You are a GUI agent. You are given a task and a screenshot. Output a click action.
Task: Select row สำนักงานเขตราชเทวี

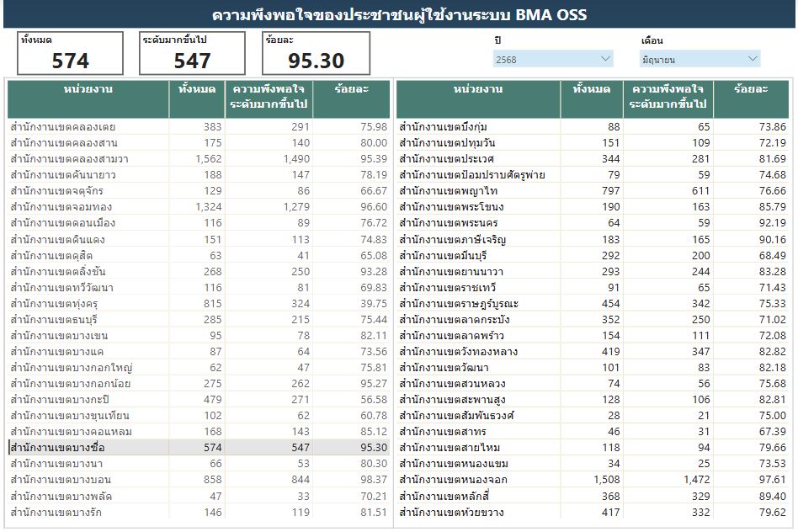click(x=593, y=288)
